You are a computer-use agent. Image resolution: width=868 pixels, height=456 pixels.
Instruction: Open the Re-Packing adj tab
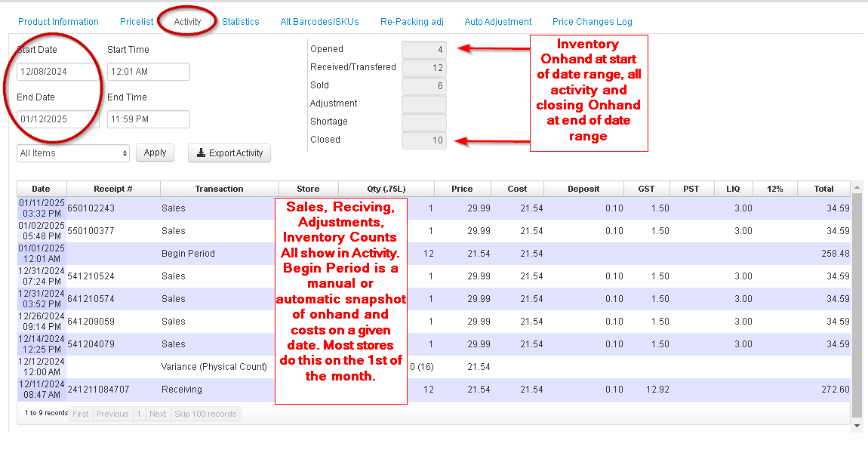412,22
